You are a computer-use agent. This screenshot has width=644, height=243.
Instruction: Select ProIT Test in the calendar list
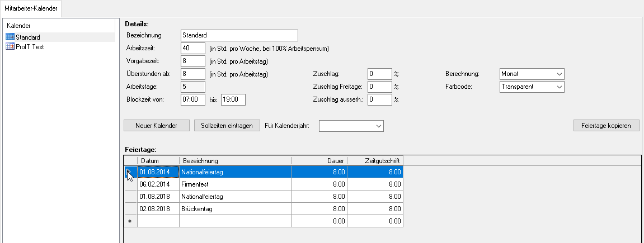(x=30, y=47)
